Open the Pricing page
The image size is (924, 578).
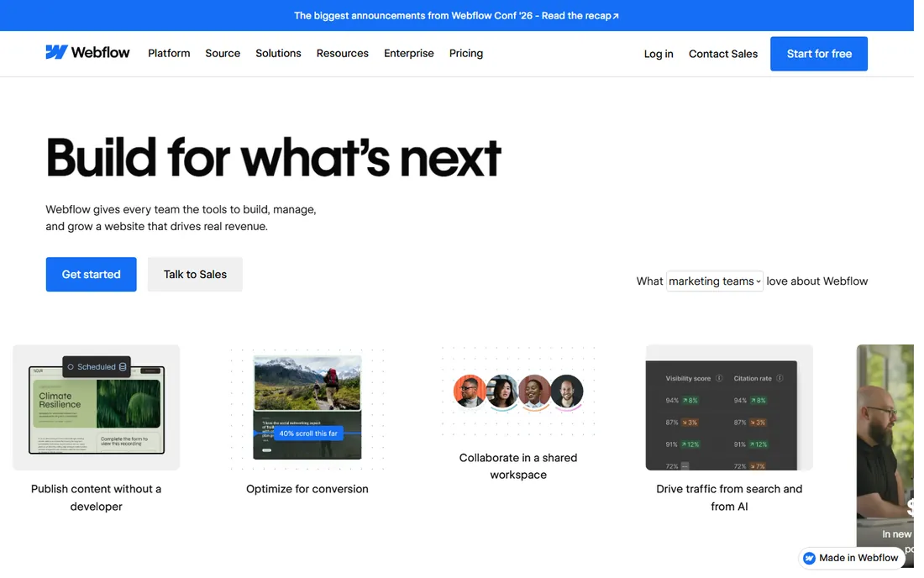466,53
